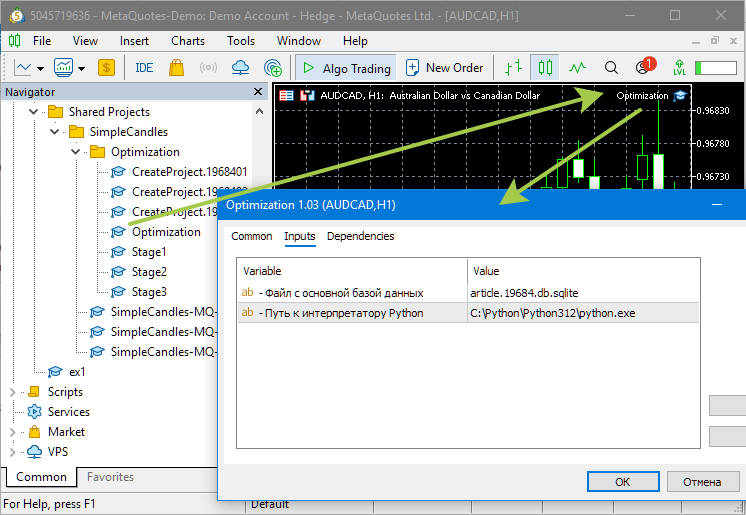Minimize the Optimization dialog

click(x=717, y=205)
